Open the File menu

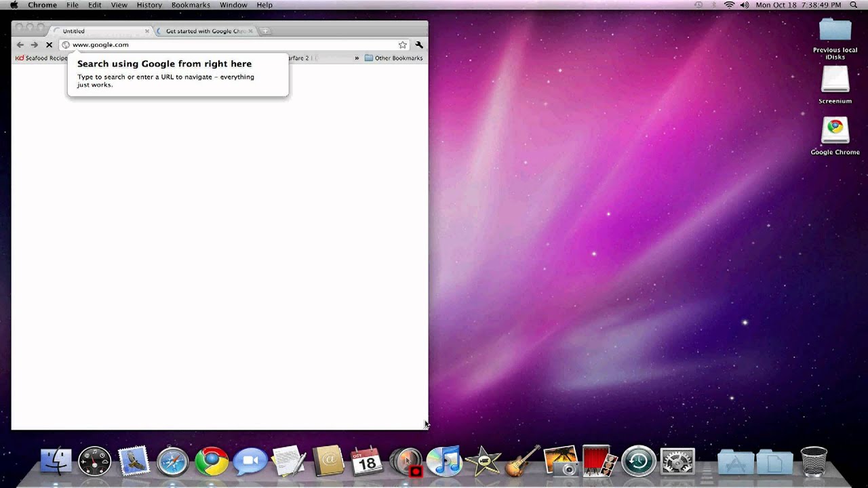click(x=73, y=5)
